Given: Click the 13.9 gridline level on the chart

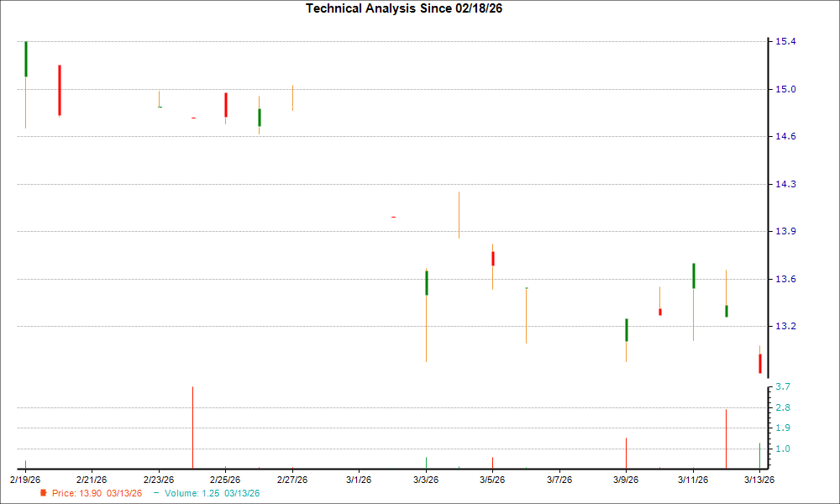Looking at the screenshot, I should [378, 230].
